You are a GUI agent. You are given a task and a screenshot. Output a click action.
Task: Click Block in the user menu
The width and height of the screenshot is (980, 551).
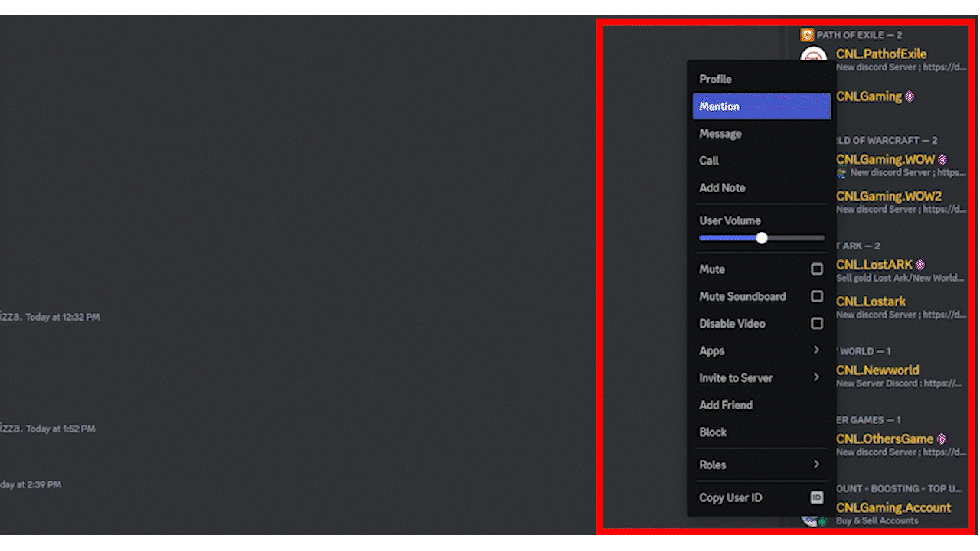pyautogui.click(x=713, y=432)
